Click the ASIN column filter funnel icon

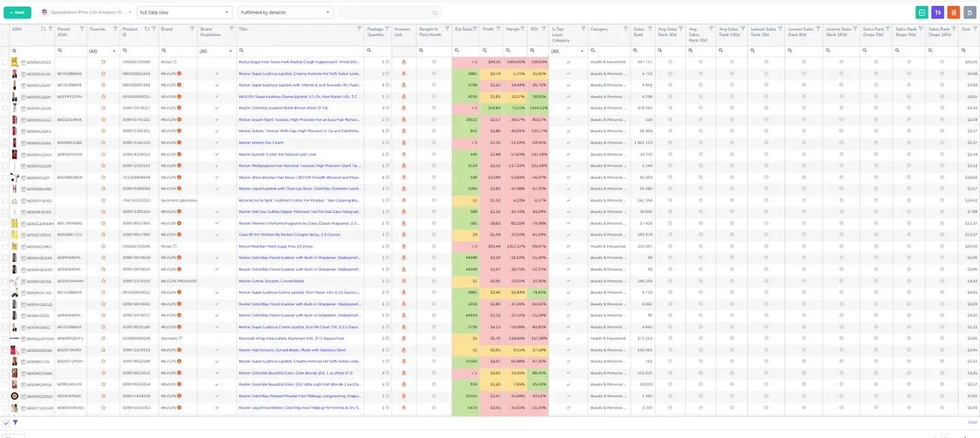tap(51, 29)
